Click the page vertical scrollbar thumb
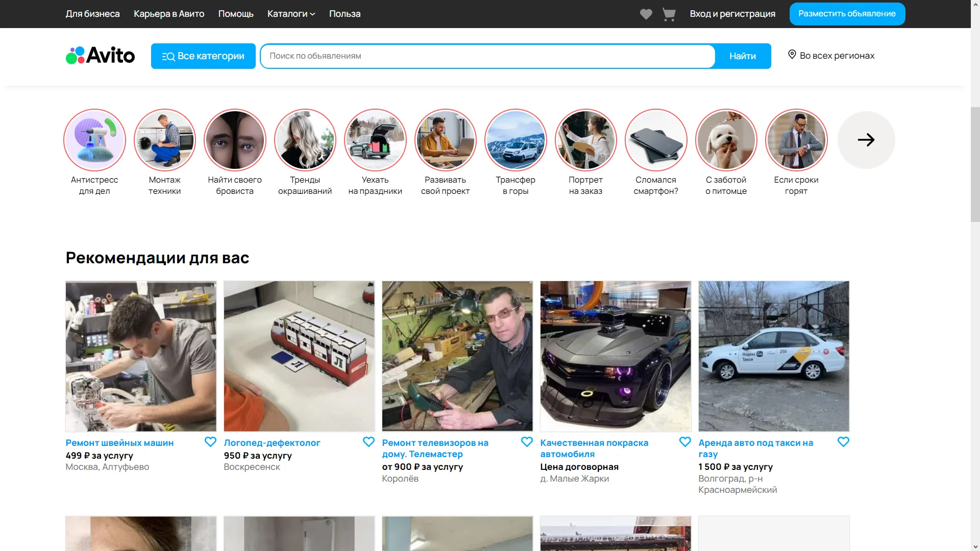Viewport: 980px width, 551px height. (975, 163)
